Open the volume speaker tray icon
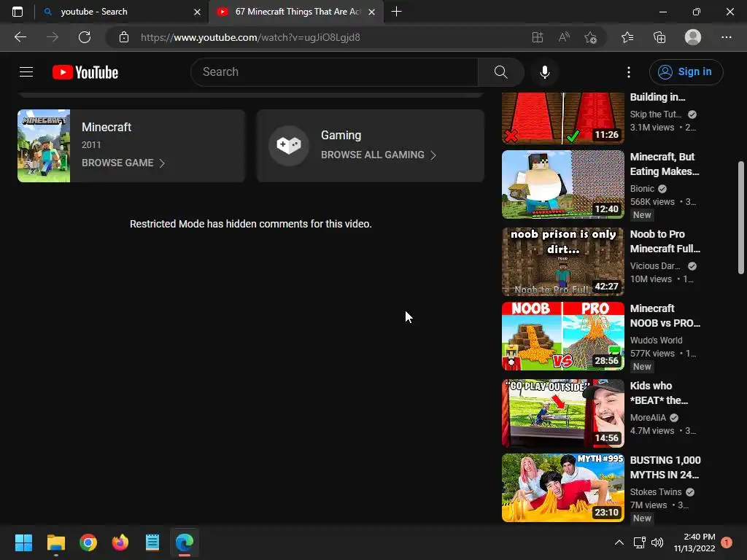747x560 pixels. point(657,542)
